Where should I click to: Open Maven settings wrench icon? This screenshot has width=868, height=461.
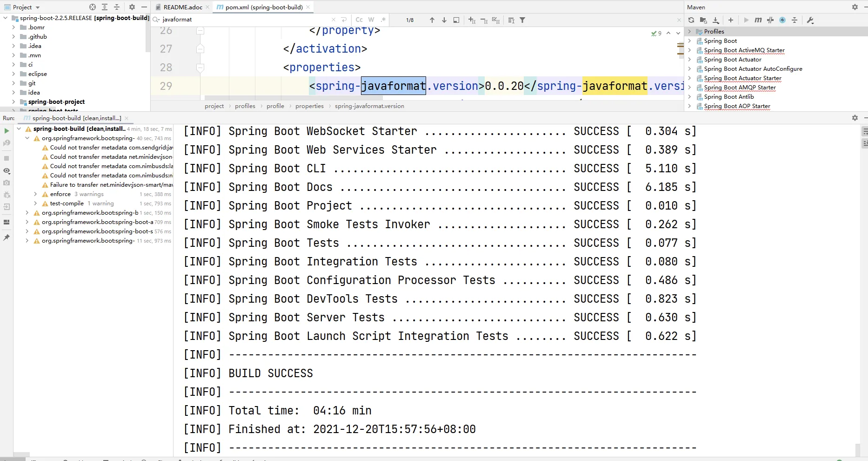(810, 20)
